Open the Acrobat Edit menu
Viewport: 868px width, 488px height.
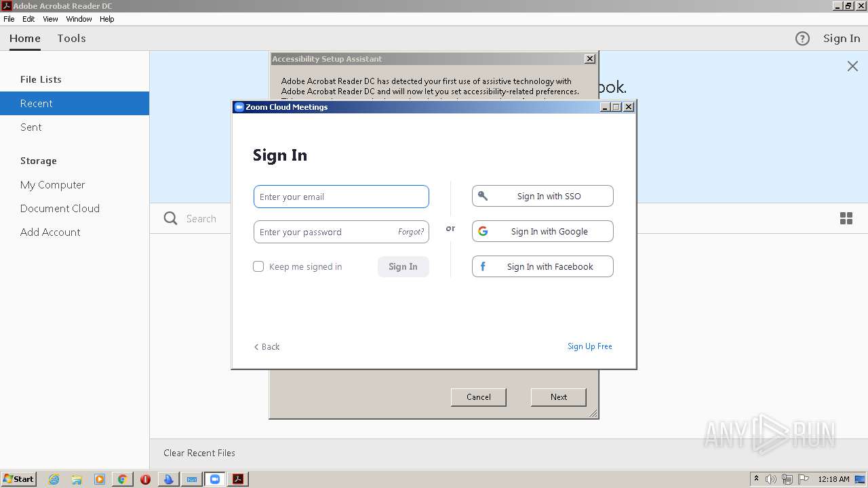28,19
